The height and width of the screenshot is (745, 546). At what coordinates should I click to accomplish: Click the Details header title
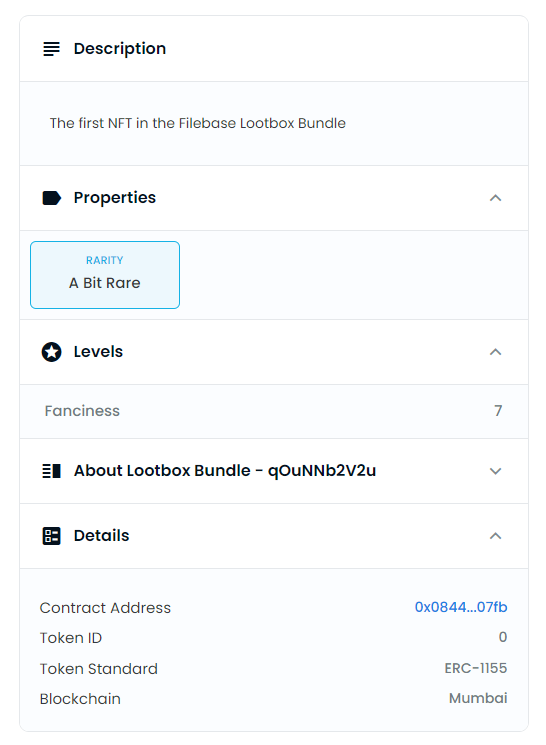pos(101,535)
